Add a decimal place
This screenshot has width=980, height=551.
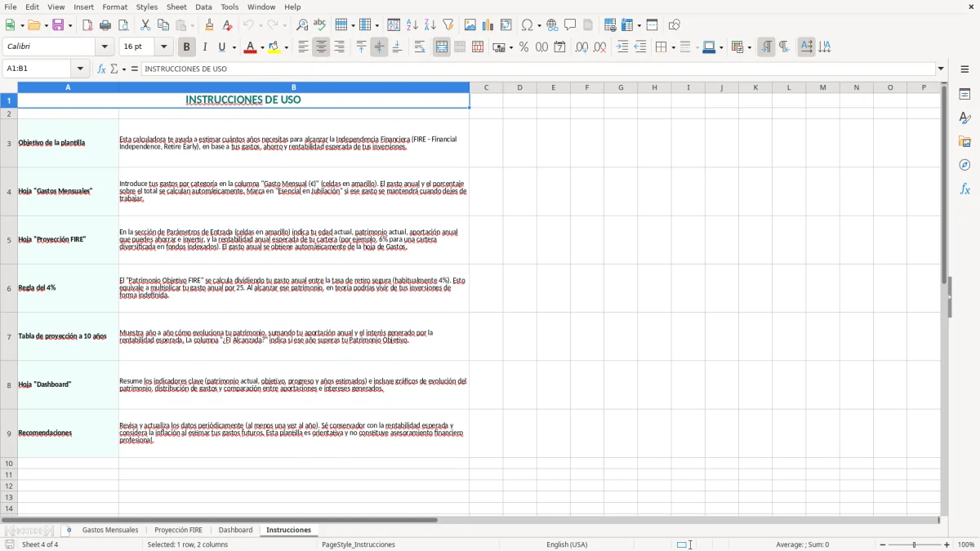click(x=581, y=47)
